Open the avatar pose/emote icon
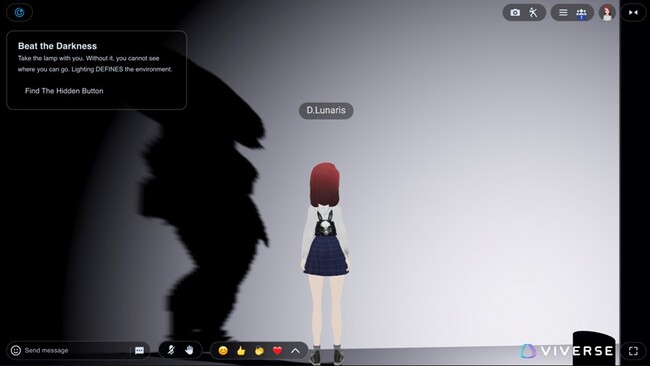Viewport: 650px width, 367px height. pos(533,12)
